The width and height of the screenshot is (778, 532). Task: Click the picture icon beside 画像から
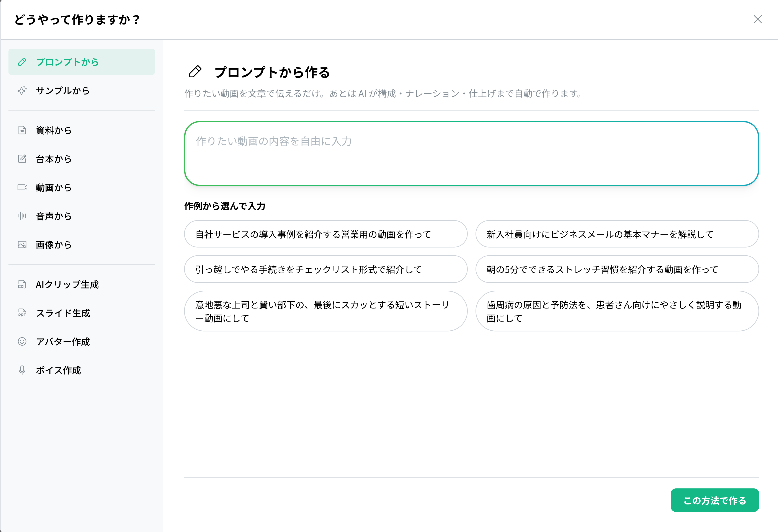click(22, 245)
